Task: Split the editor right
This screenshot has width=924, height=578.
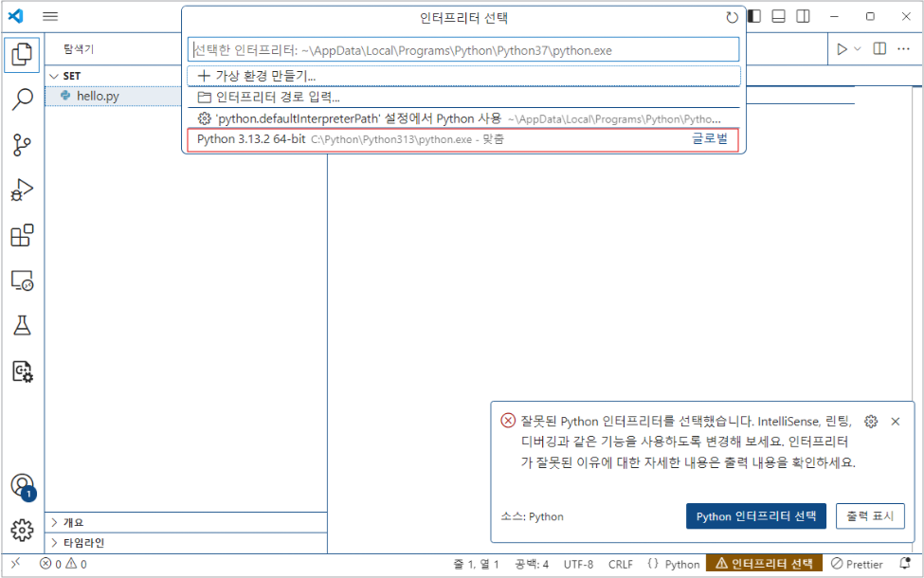Action: 879,49
